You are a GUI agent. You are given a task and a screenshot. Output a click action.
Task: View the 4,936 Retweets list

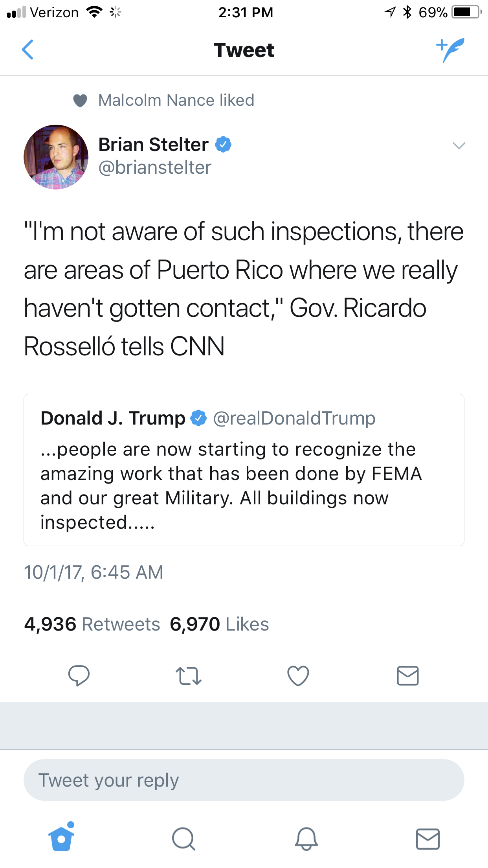click(x=92, y=624)
